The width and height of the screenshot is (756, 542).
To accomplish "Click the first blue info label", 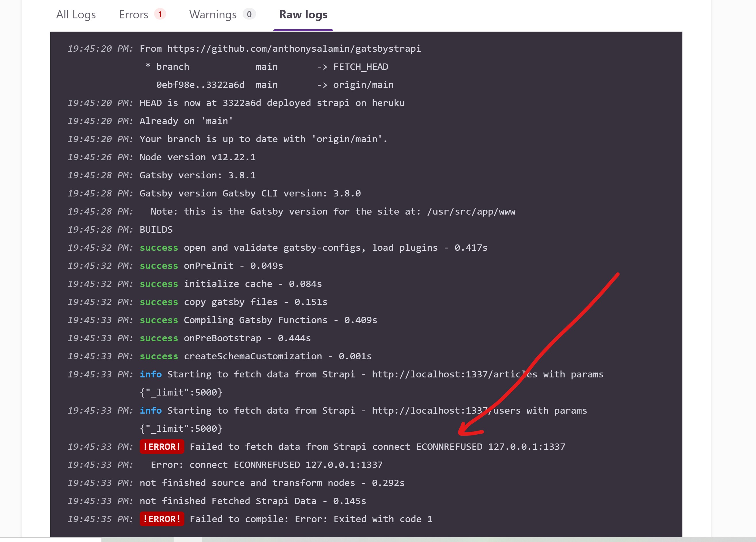I will coord(151,375).
